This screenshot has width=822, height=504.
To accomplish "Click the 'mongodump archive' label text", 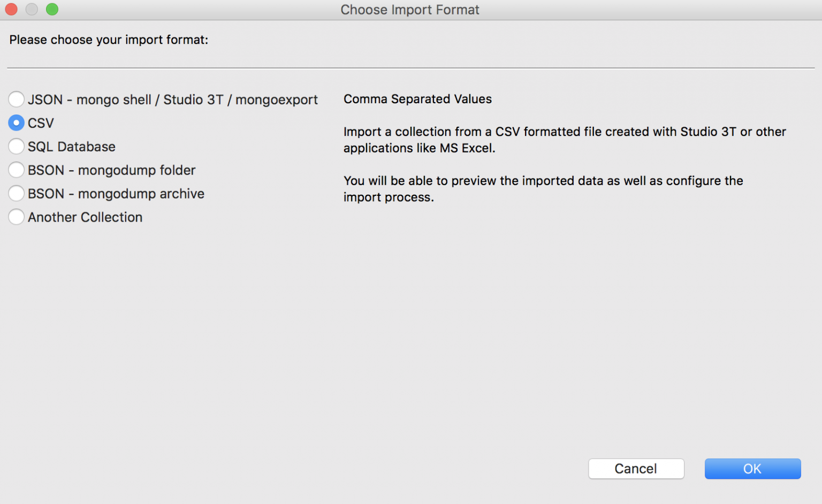I will pos(141,194).
